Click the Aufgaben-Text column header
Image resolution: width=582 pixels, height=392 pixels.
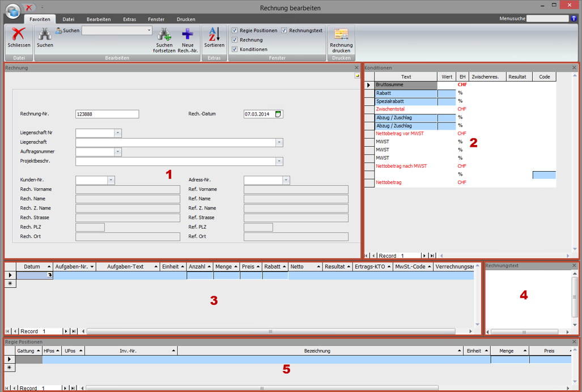[x=125, y=267]
